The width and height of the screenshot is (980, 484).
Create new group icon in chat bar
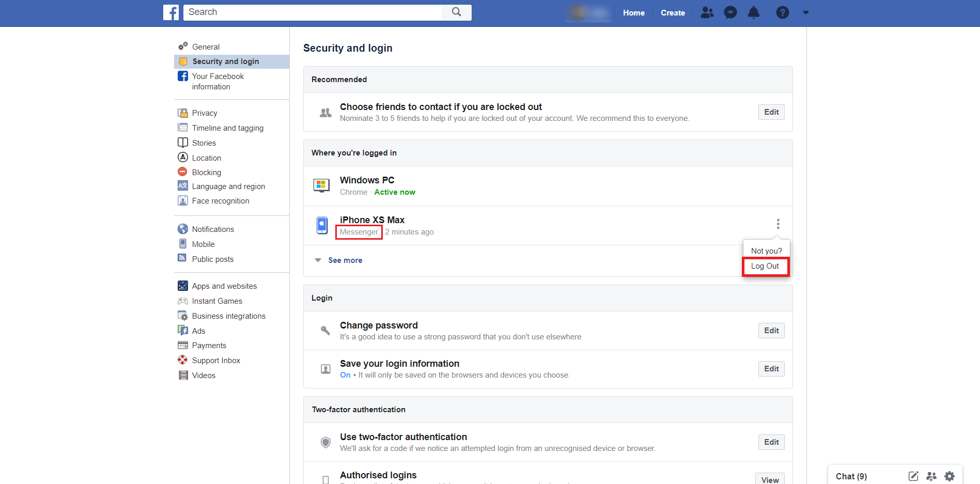coord(931,476)
